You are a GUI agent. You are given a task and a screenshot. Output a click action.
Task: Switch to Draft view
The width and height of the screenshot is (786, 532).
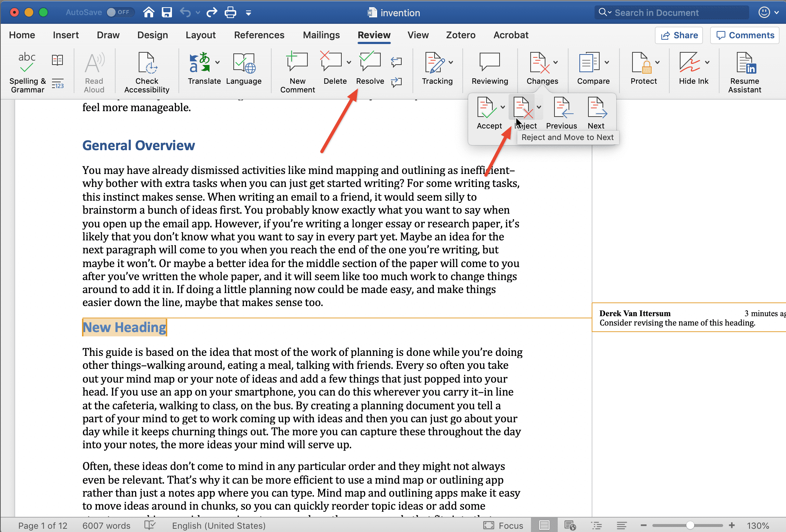[622, 525]
